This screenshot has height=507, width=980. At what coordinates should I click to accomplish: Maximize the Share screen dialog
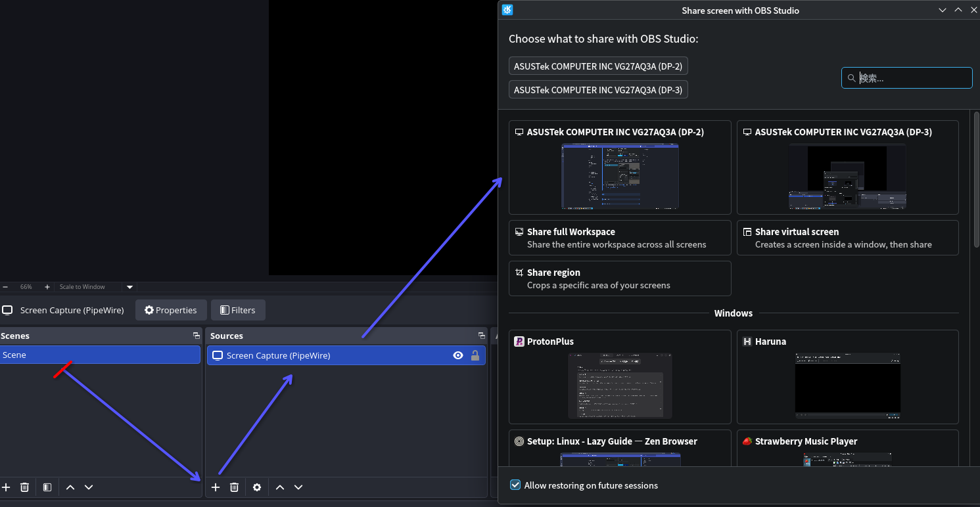click(958, 10)
